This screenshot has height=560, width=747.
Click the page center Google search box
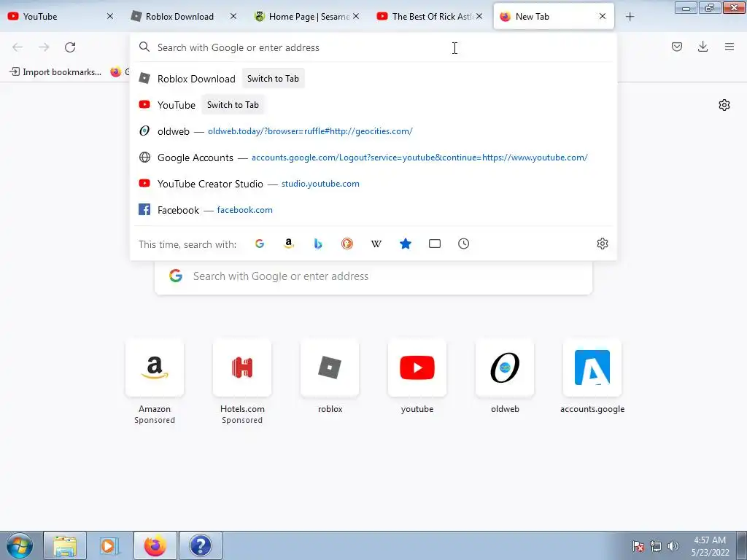pos(373,276)
